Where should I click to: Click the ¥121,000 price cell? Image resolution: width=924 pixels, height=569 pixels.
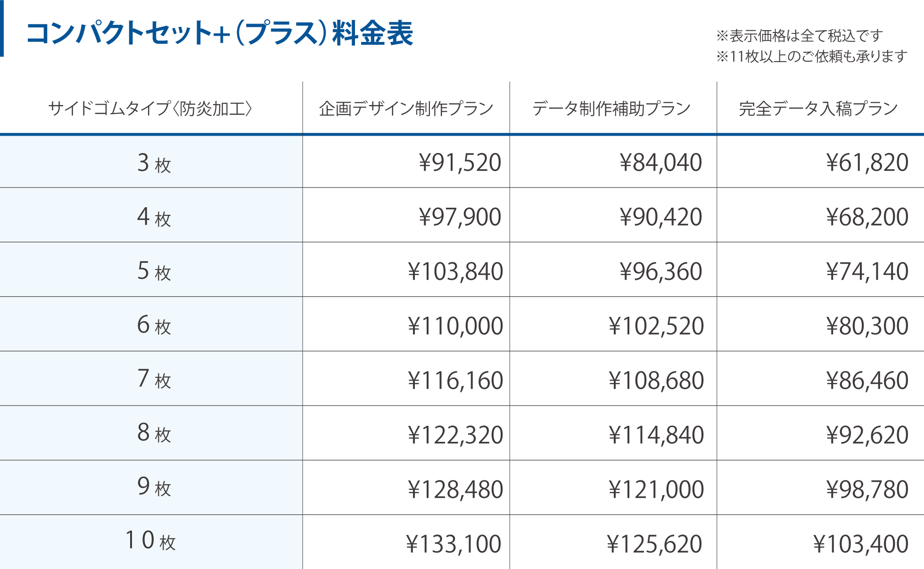[x=656, y=489]
